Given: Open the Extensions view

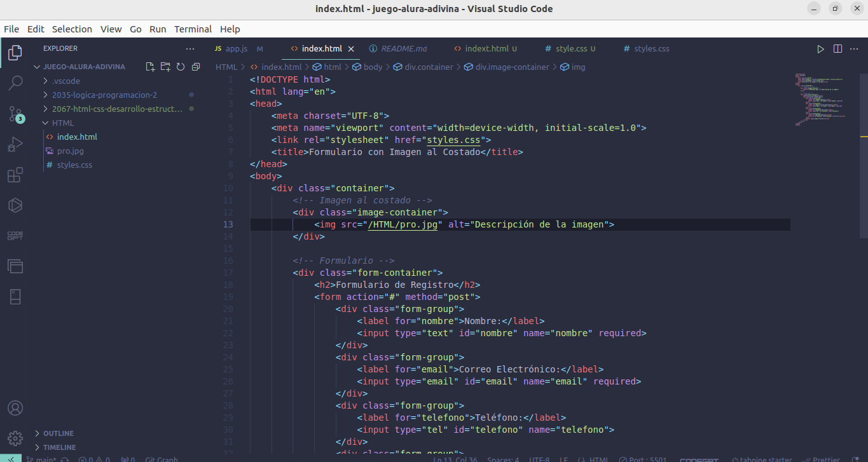Looking at the screenshot, I should (15, 175).
